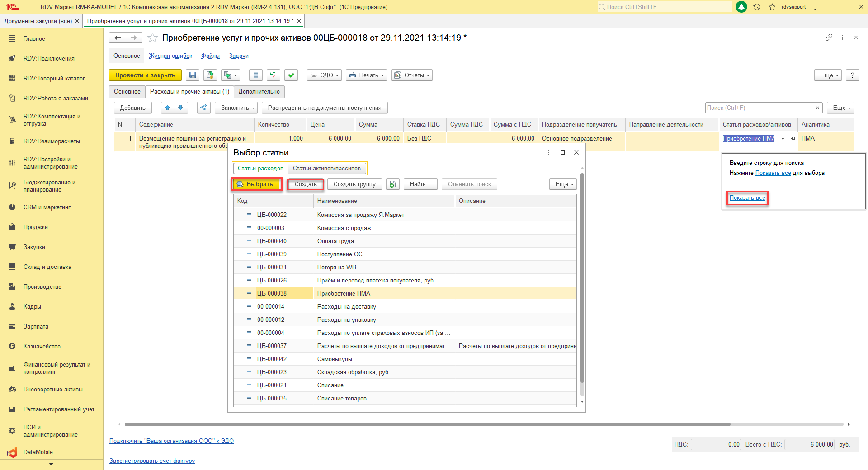Screen dimensions: 868x470
Task: Move the row down with the down arrow
Action: coord(181,108)
